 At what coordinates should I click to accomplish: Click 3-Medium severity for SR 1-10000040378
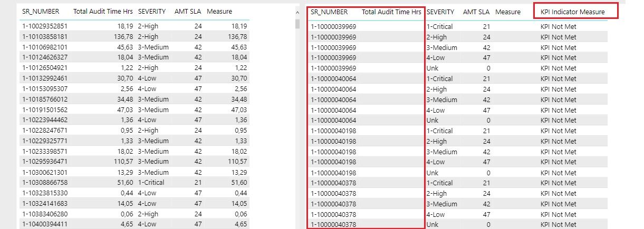442,204
